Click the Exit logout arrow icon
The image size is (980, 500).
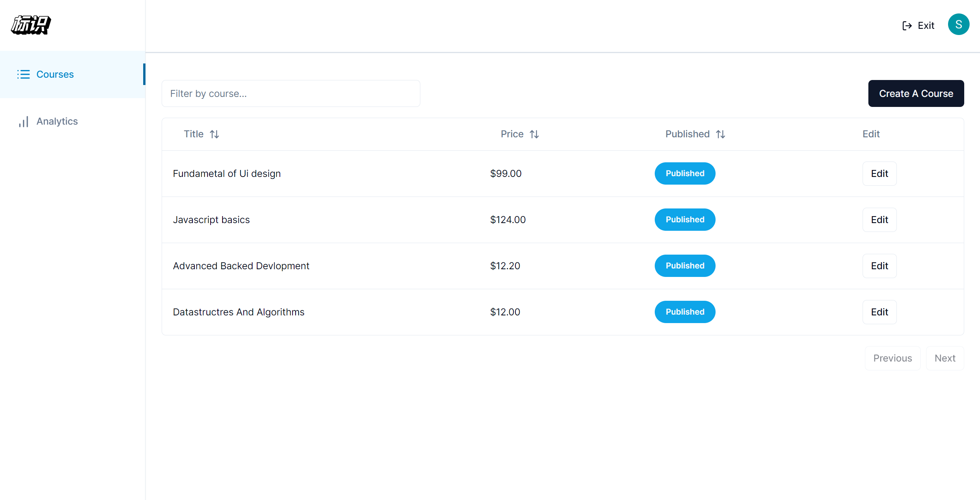[x=907, y=26]
